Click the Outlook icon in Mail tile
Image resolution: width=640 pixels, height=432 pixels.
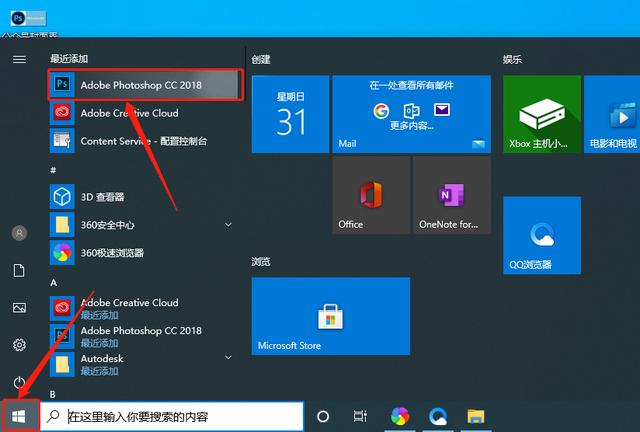click(411, 111)
